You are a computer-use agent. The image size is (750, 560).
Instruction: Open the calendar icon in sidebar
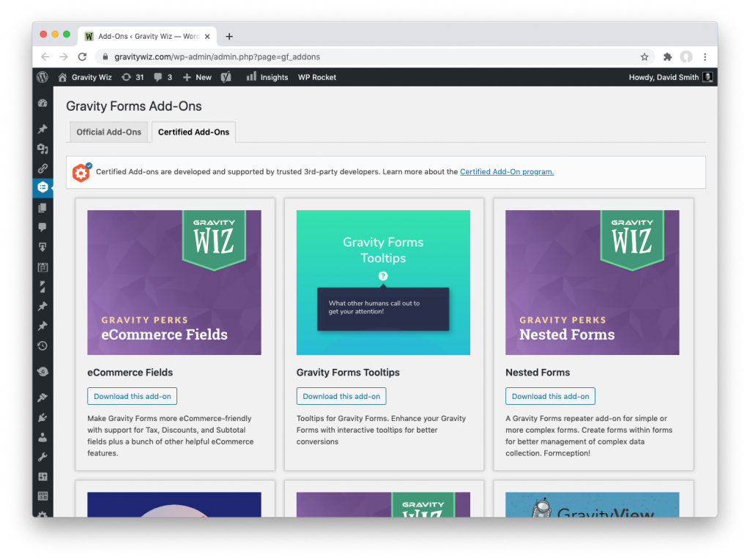coord(42,267)
